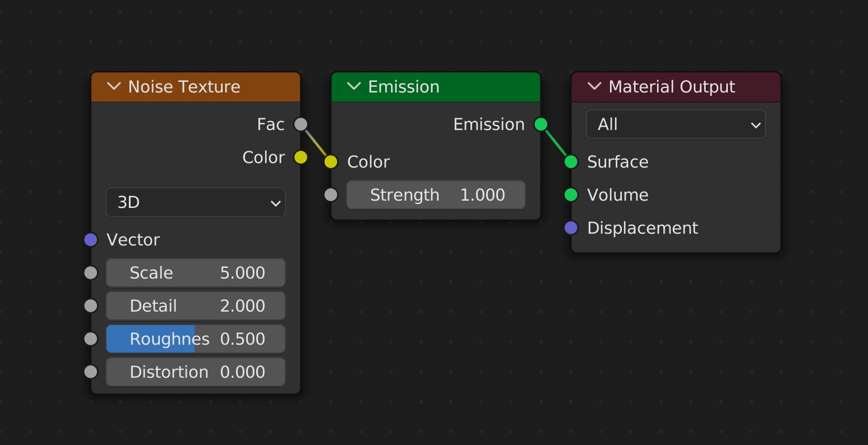Click the Surface input socket

tap(571, 162)
